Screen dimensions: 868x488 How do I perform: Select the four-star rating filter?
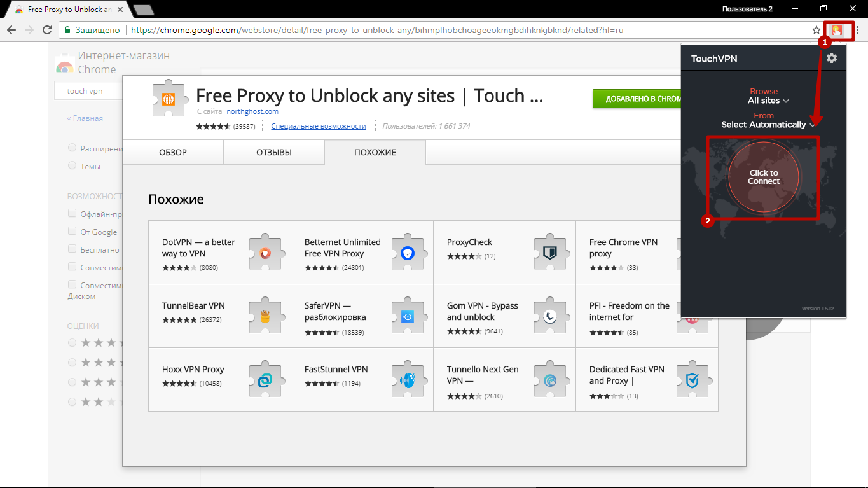click(72, 362)
